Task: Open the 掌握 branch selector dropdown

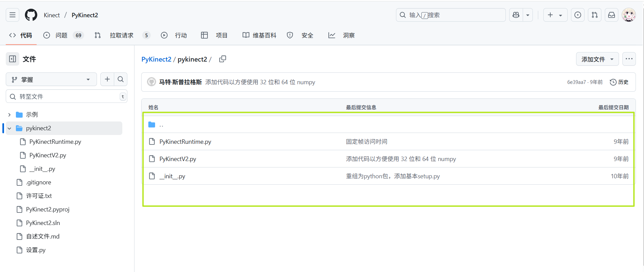Action: pyautogui.click(x=51, y=80)
